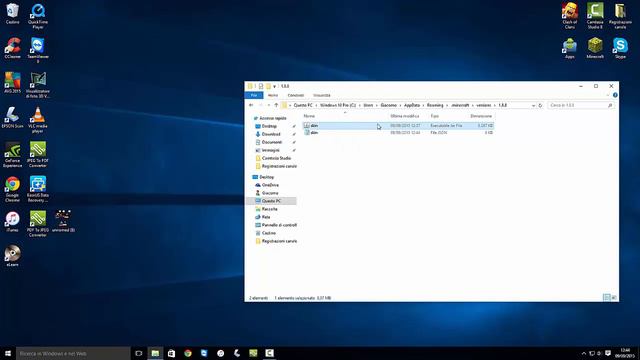Select the JSON file row
This screenshot has height=360, width=640.
(x=398, y=133)
